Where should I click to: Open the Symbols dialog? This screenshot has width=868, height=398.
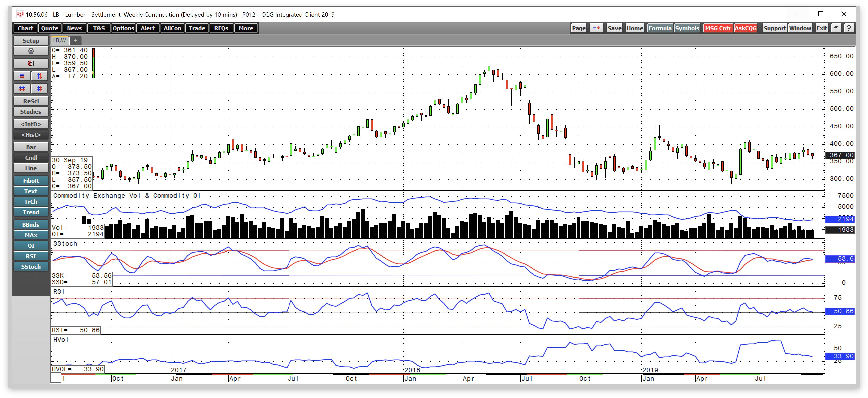[x=687, y=28]
